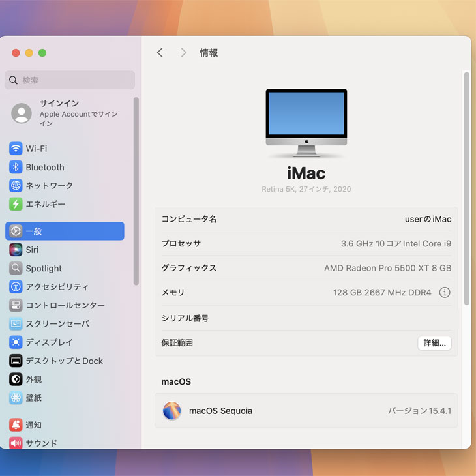Click the macOS Sequoia name text

click(220, 411)
